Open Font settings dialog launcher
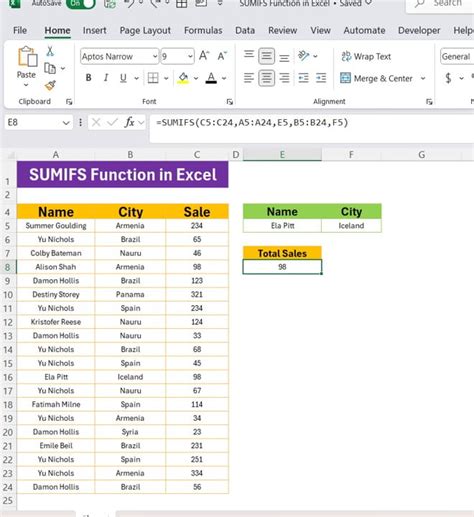Screen dimensions: 474x517 click(x=230, y=102)
